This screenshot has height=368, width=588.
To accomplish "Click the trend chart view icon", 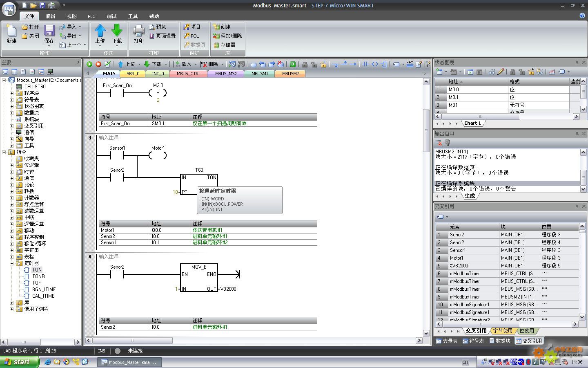I will (x=552, y=72).
